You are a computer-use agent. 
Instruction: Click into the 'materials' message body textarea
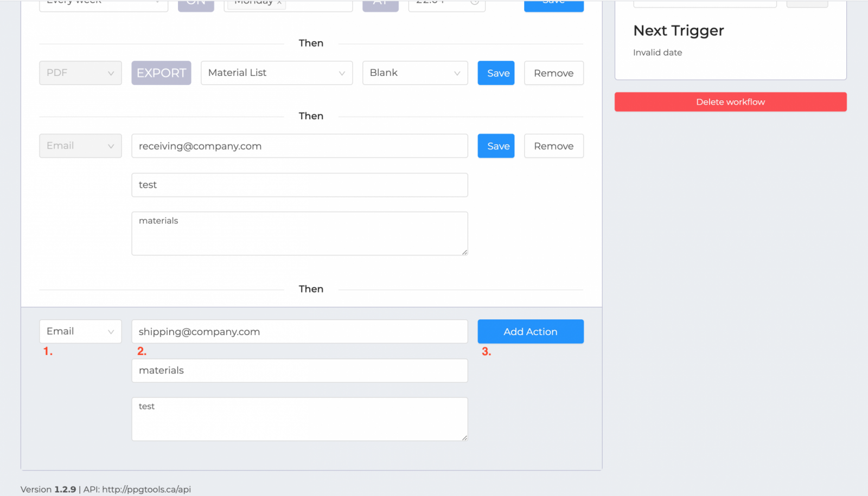299,234
